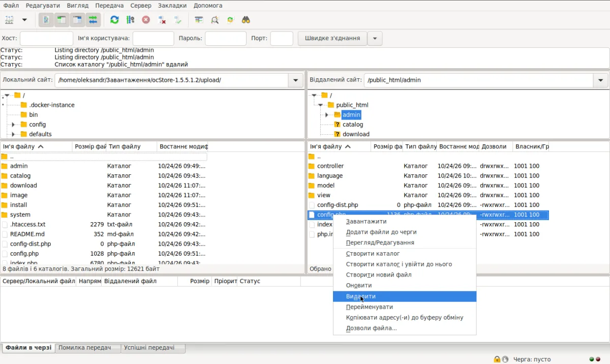The width and height of the screenshot is (610, 364).
Task: Switch to the Файли в черзі tab
Action: click(x=28, y=348)
